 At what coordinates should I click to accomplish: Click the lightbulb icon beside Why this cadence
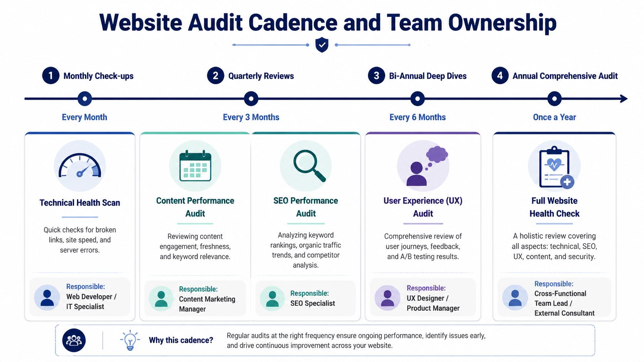pos(130,340)
